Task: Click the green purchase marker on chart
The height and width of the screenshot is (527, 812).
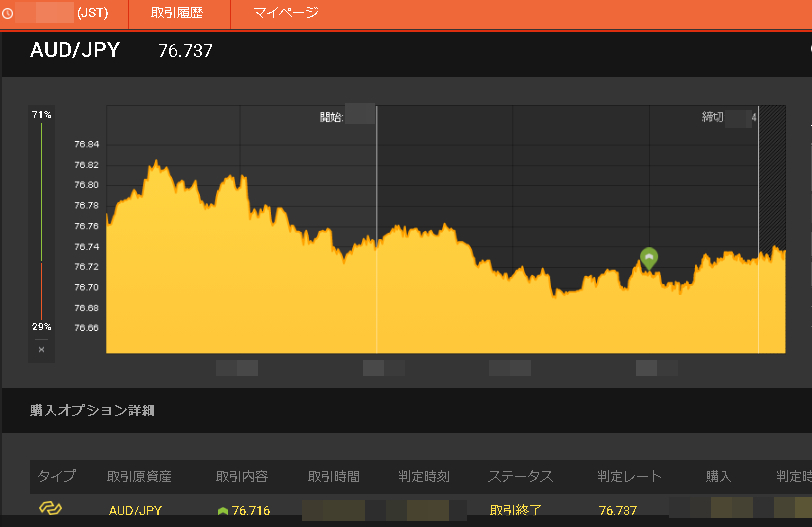Action: [x=649, y=258]
